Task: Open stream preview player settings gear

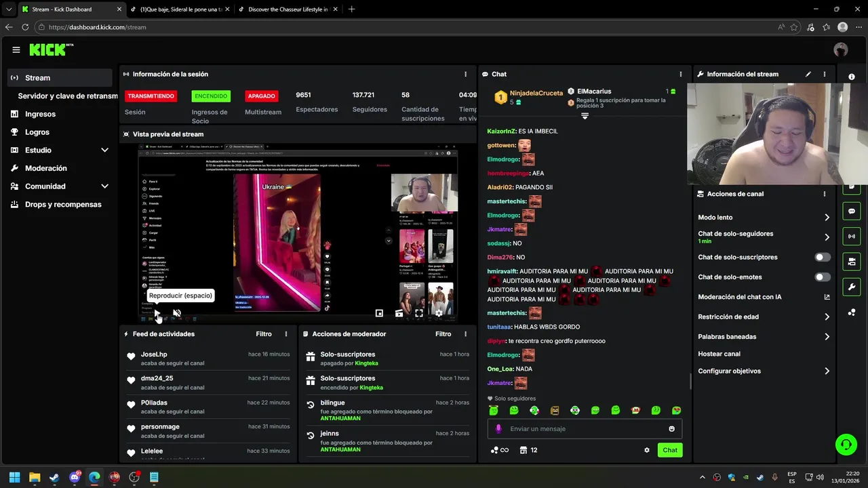Action: [x=439, y=313]
